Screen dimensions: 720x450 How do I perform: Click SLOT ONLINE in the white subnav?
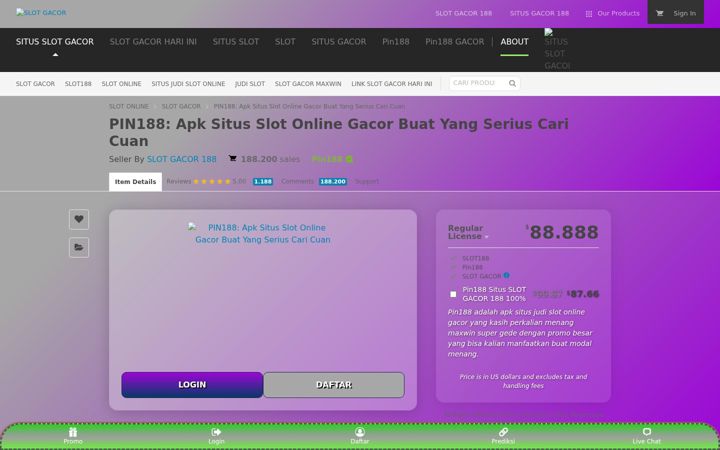121,84
